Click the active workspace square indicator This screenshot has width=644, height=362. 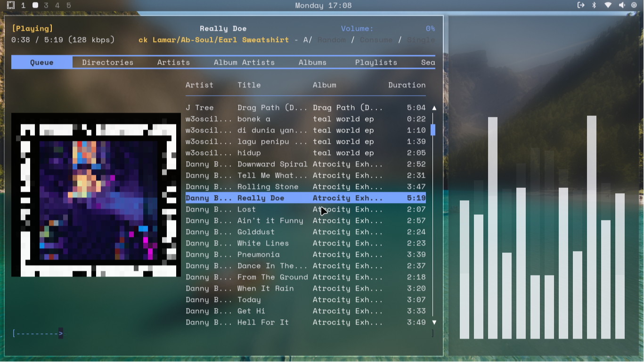coord(35,6)
